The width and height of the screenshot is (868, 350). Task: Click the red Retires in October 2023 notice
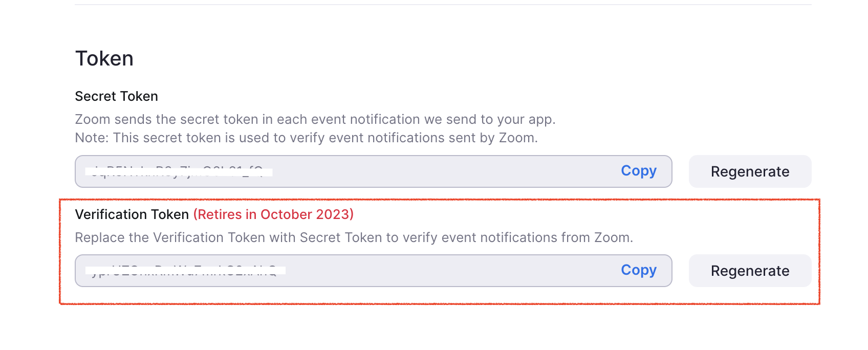tap(273, 214)
